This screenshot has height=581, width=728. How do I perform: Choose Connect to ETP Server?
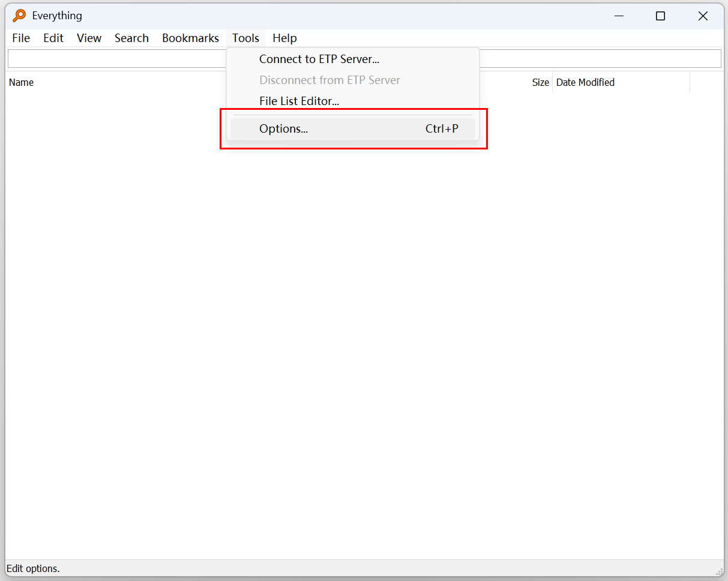[353, 59]
